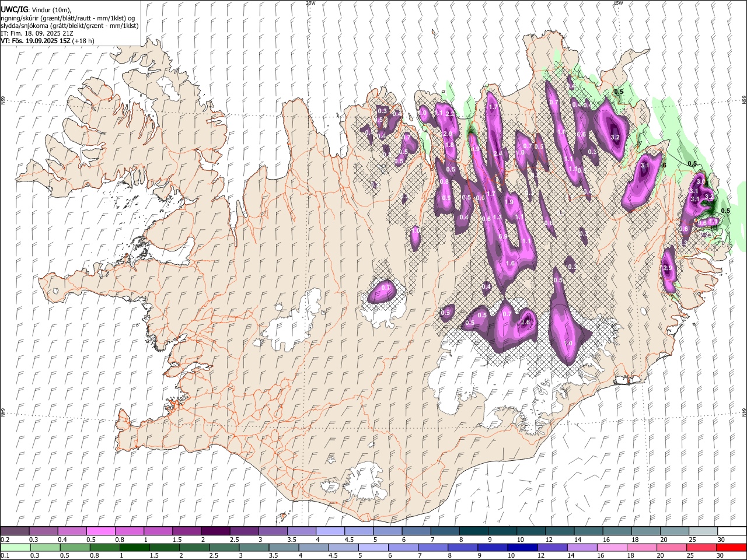Image resolution: width=747 pixels, height=560 pixels.
Task: Select lower legend swatch between 0.1 and 0.3
Action: 15,547
